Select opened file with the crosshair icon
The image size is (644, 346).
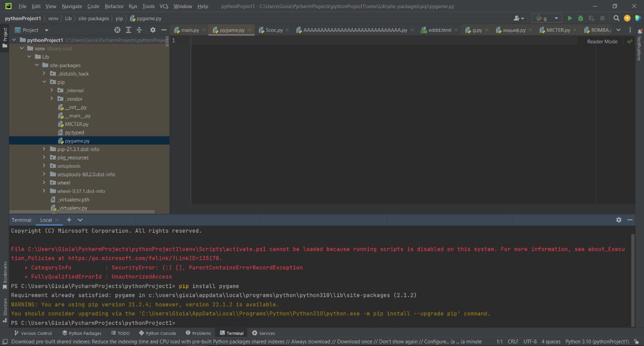117,30
